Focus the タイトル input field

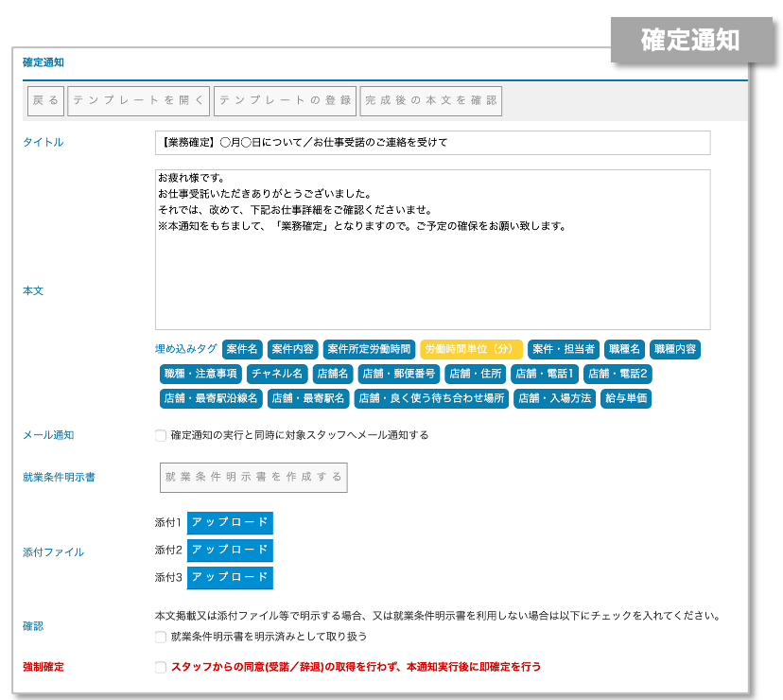432,143
